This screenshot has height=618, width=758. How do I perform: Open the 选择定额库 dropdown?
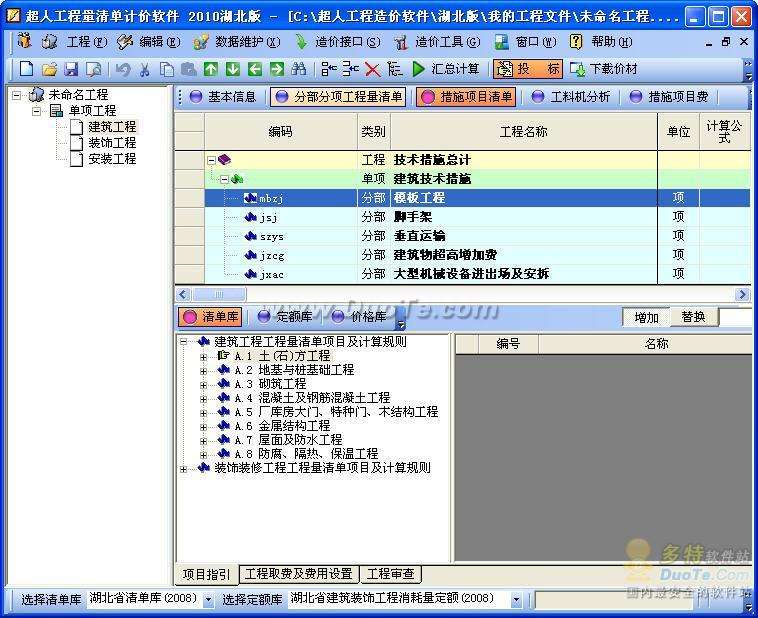(516, 600)
